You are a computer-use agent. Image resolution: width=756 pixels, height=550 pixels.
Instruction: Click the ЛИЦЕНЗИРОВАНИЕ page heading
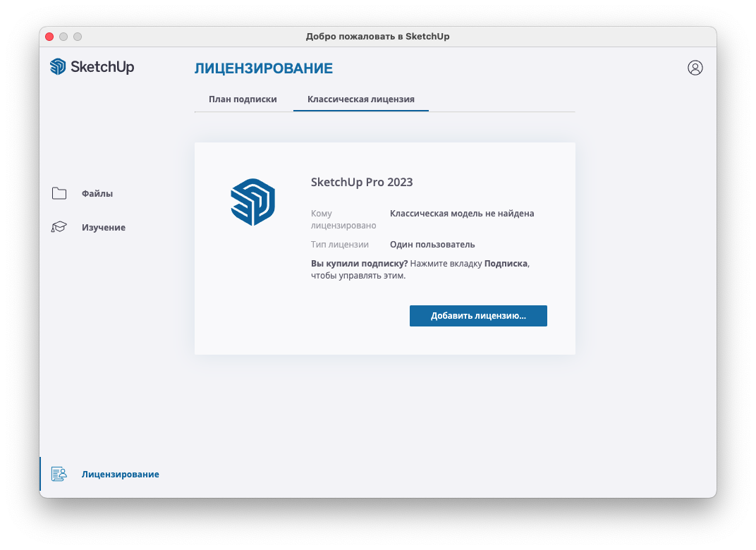click(263, 68)
